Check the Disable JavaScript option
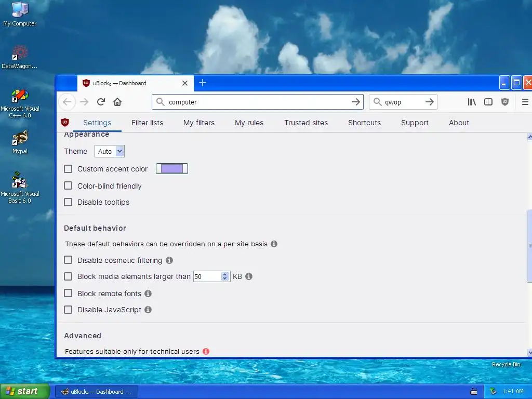 (x=68, y=310)
